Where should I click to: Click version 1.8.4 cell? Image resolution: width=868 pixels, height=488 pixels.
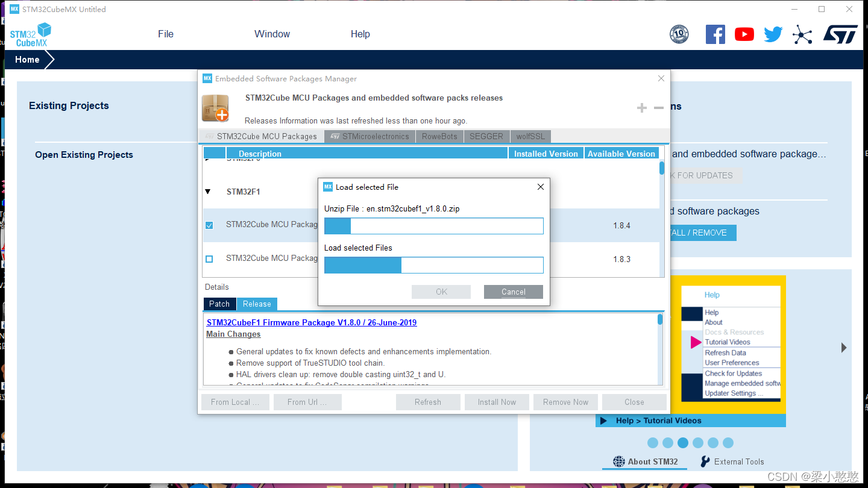tap(621, 225)
